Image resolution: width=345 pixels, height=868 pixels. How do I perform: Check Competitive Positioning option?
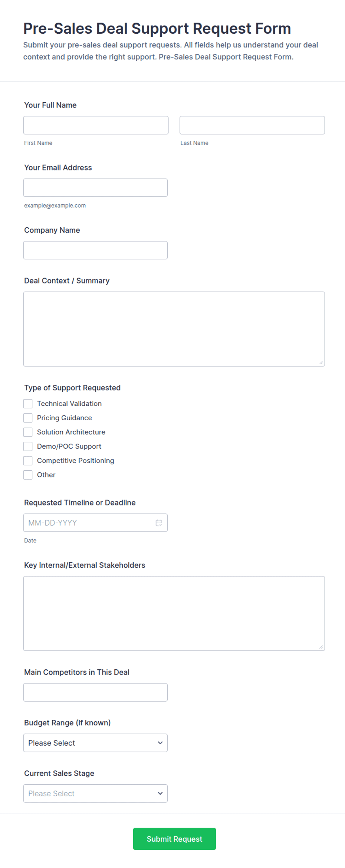[x=28, y=461]
